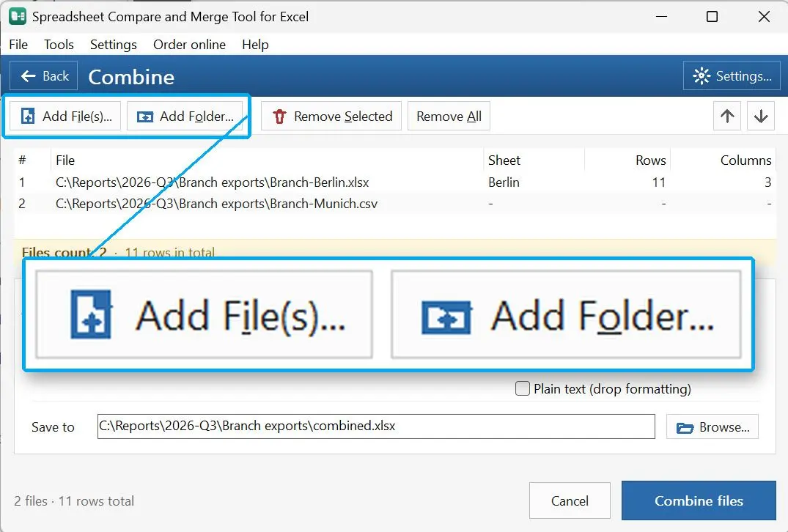Click the Combine files button
This screenshot has height=532, width=788.
699,500
